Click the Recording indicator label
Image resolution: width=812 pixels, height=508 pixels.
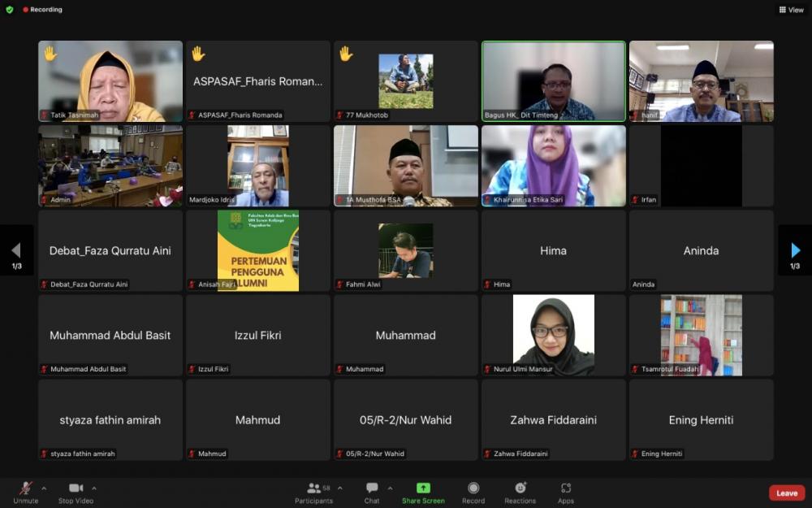click(45, 10)
